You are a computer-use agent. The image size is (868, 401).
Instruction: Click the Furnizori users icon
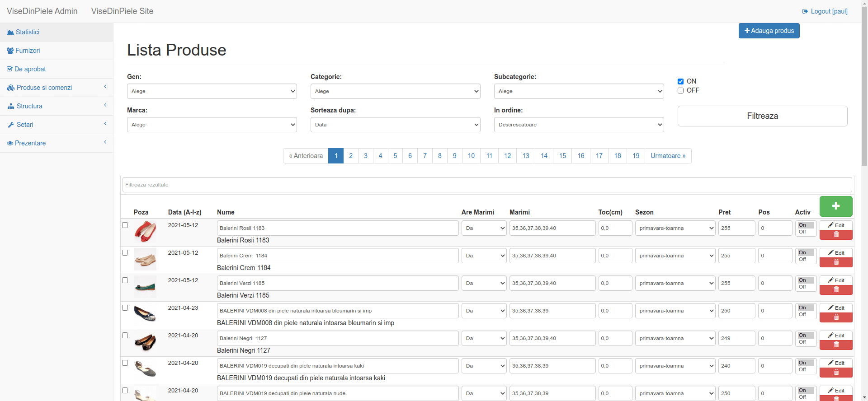10,51
